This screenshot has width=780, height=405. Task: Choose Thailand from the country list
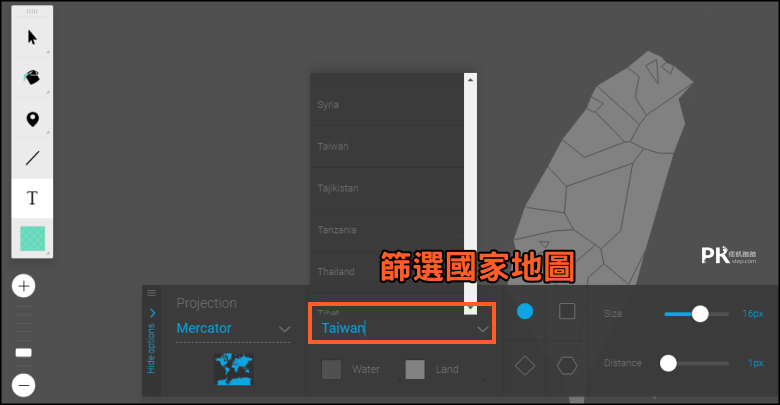click(387, 272)
